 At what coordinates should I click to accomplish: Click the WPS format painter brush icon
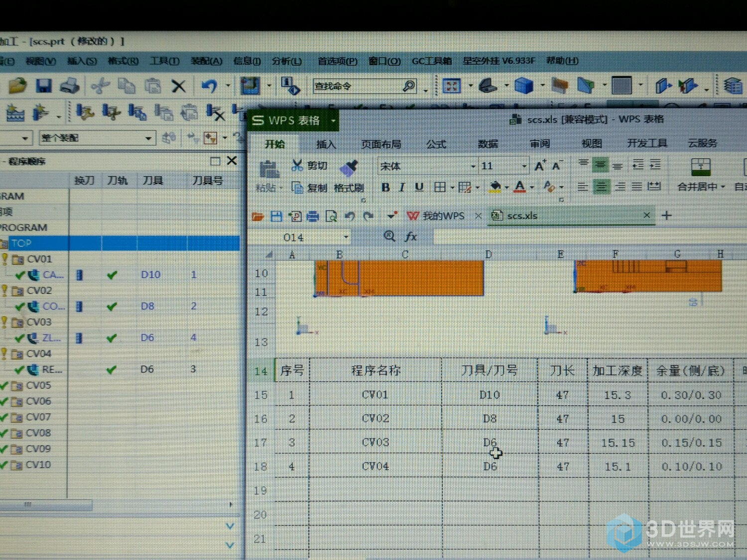tap(349, 167)
